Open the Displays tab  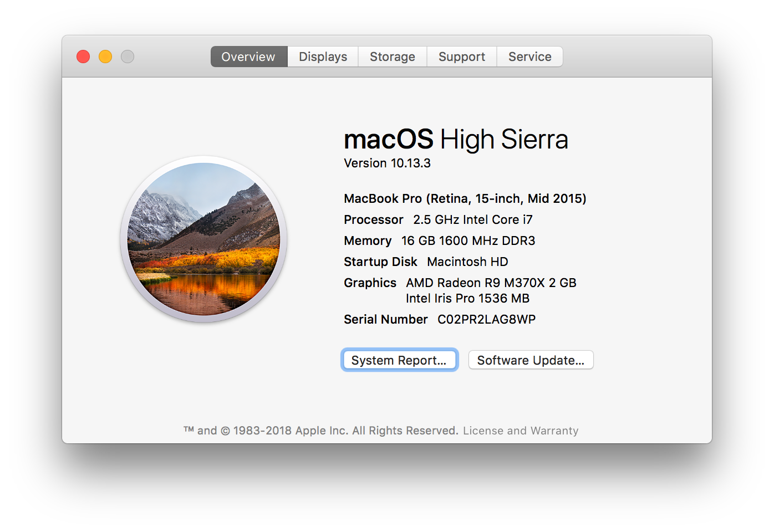[323, 57]
